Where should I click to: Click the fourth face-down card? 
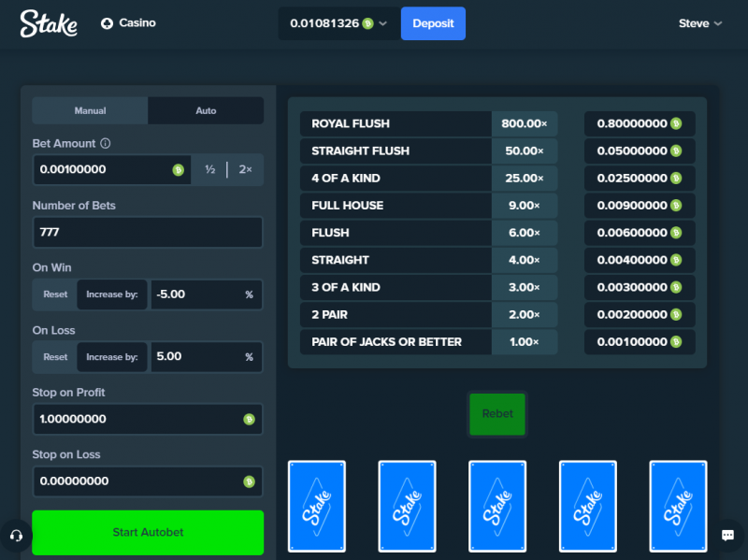click(x=588, y=506)
